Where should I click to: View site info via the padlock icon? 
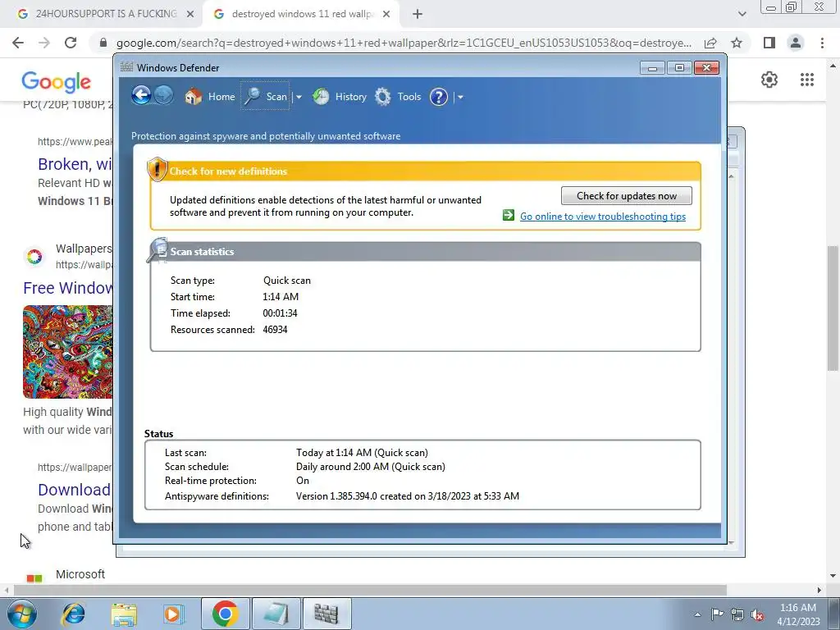(103, 43)
